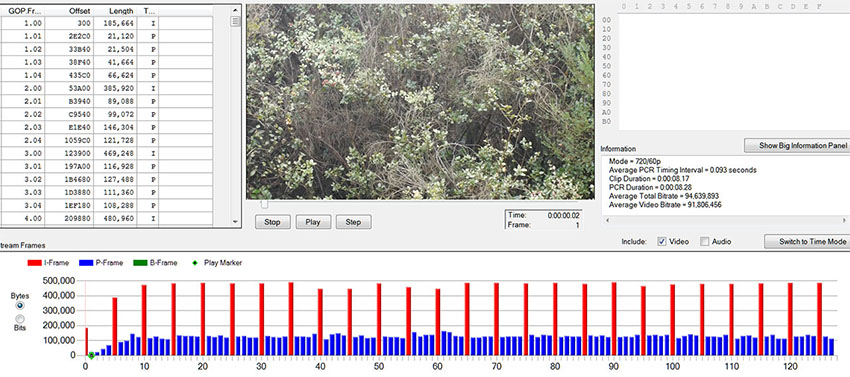This screenshot has height=377, width=850.
Task: Click the blue P-Frame legend swatch
Action: 87,263
